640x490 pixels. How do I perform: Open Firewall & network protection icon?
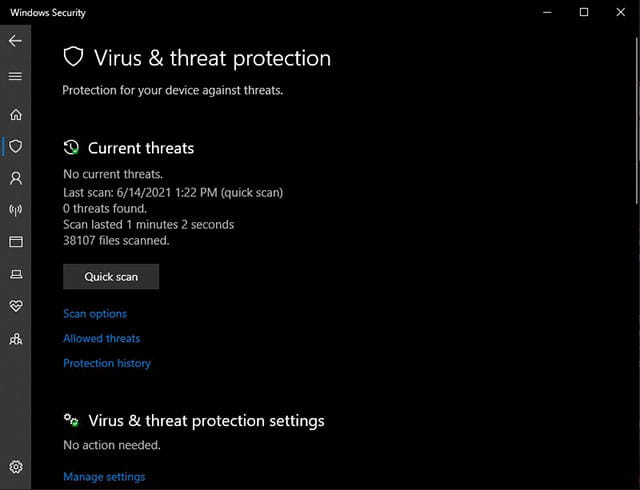point(16,210)
